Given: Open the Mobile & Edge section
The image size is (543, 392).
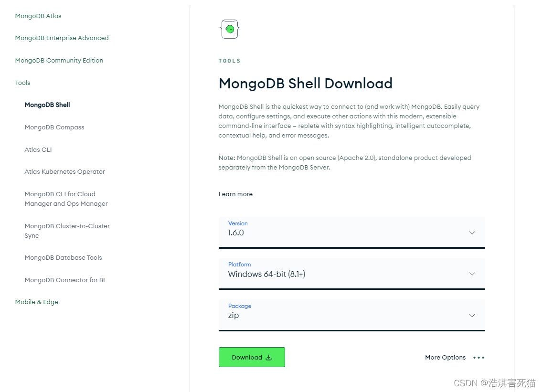Looking at the screenshot, I should pos(36,302).
